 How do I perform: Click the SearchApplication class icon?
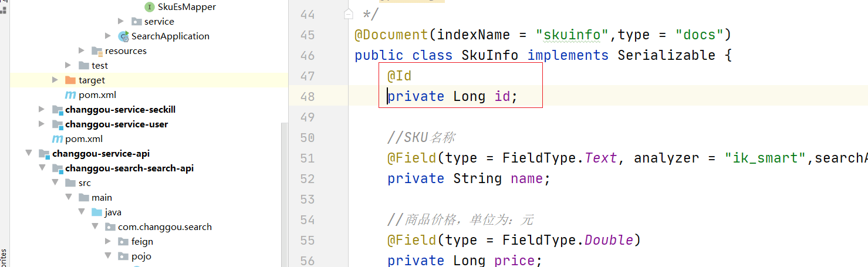point(123,36)
